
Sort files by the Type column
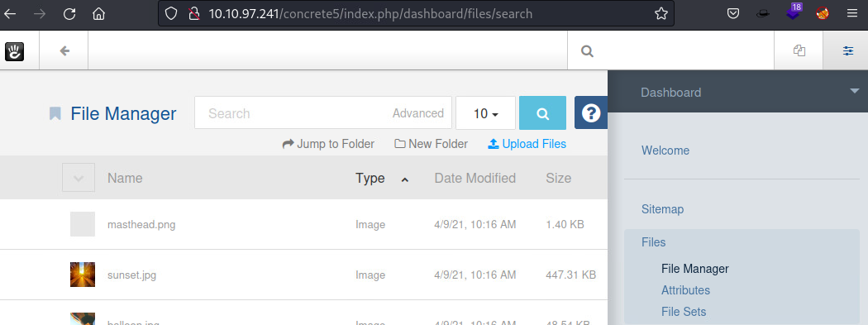point(370,179)
